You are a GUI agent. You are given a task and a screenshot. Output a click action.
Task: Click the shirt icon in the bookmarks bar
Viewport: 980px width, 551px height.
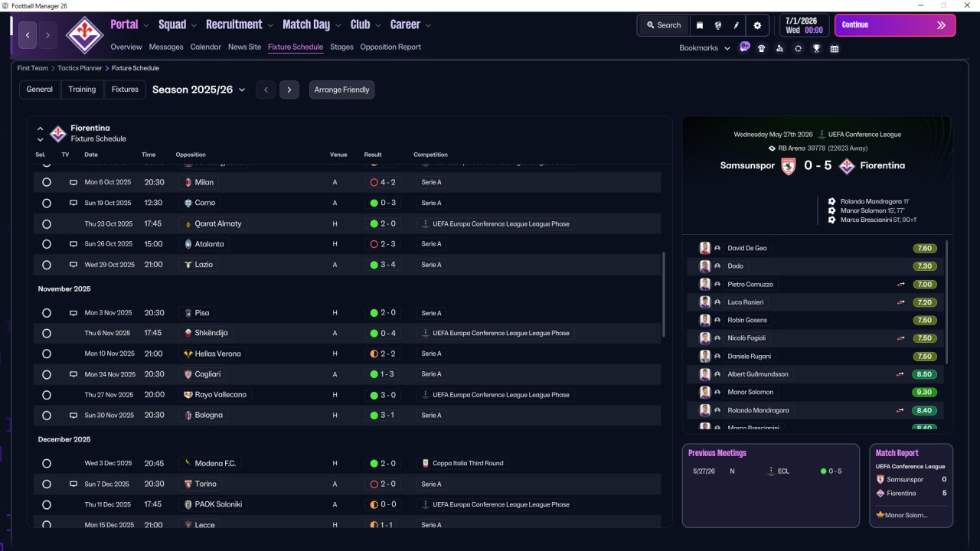coord(761,48)
